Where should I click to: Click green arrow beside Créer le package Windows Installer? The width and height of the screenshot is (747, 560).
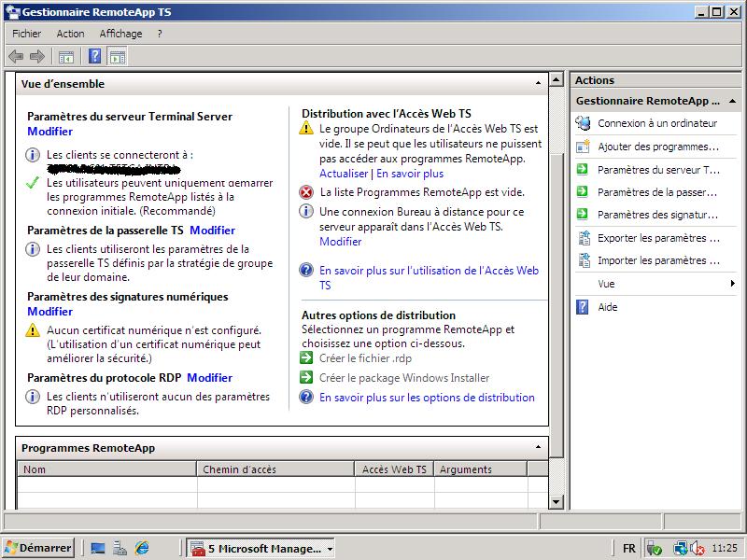pyautogui.click(x=306, y=377)
